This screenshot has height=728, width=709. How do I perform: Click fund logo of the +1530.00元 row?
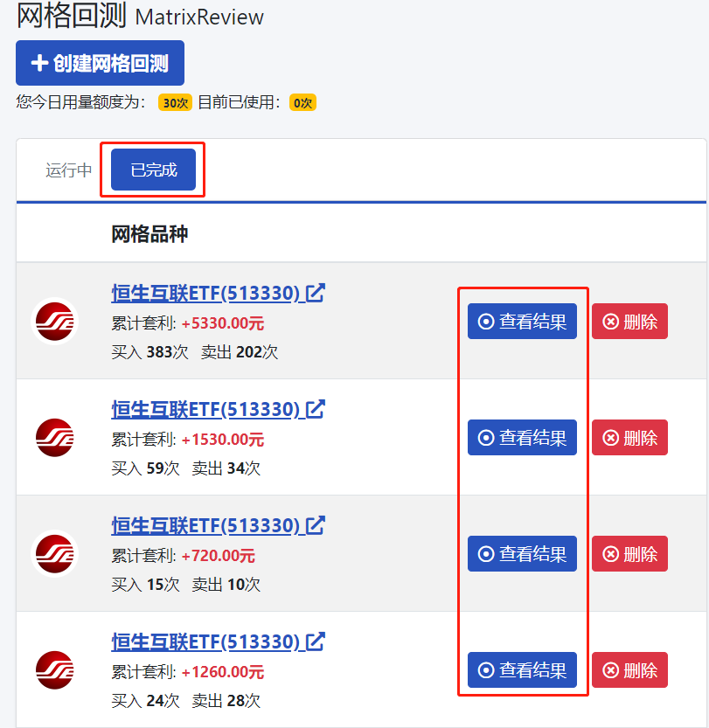(55, 437)
